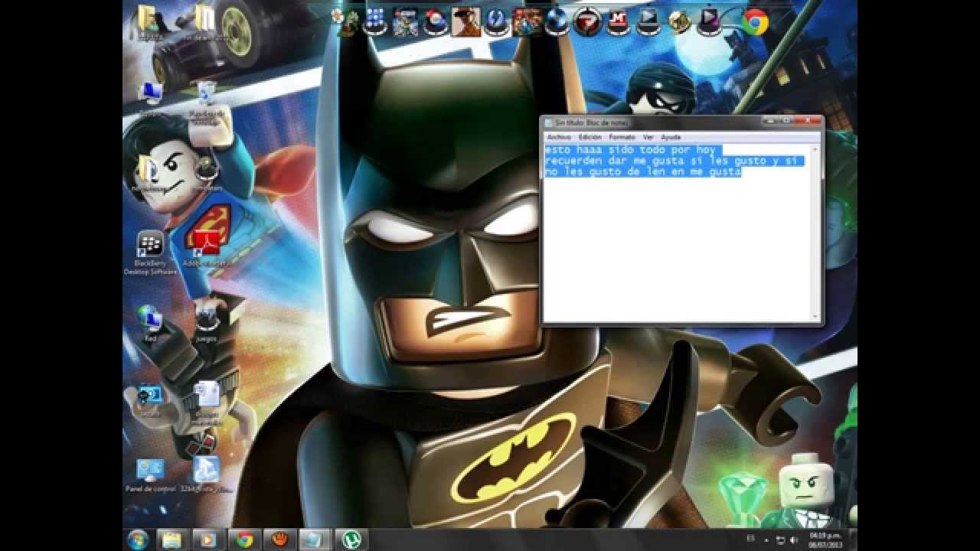The image size is (980, 551).
Task: Click the text line 'esto haaa sido todo por hoy'
Action: tap(630, 150)
